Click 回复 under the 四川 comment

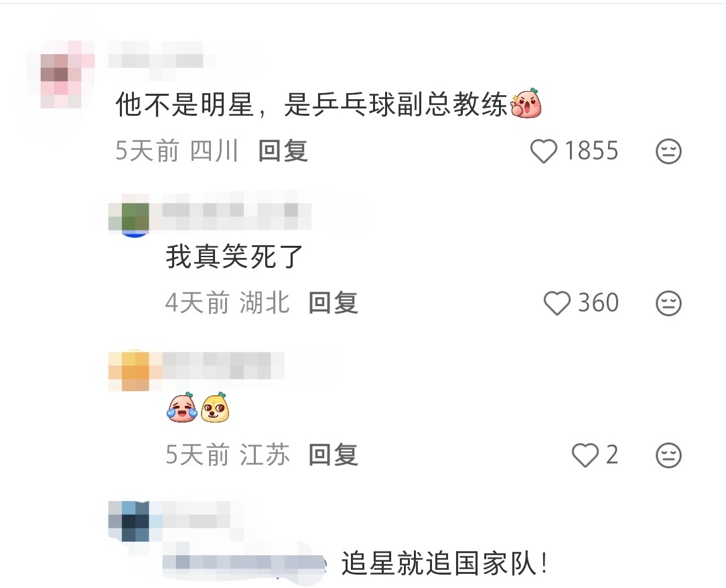[283, 151]
